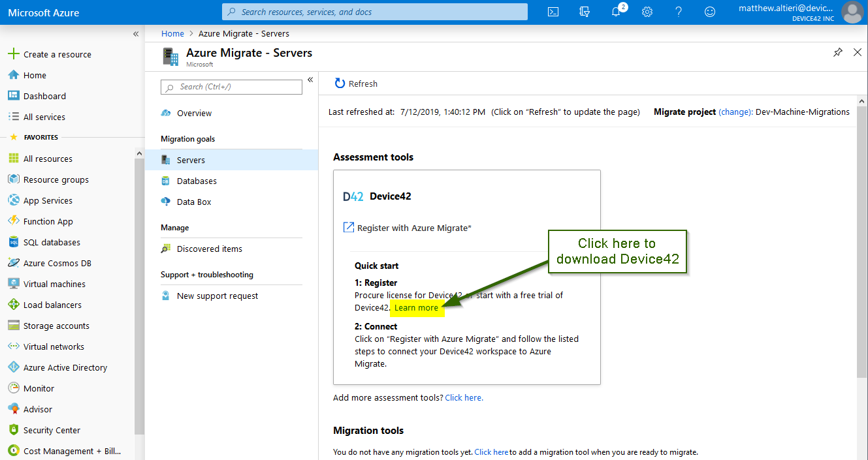Image resolution: width=868 pixels, height=460 pixels.
Task: Open the user account avatar menu
Action: (x=852, y=12)
